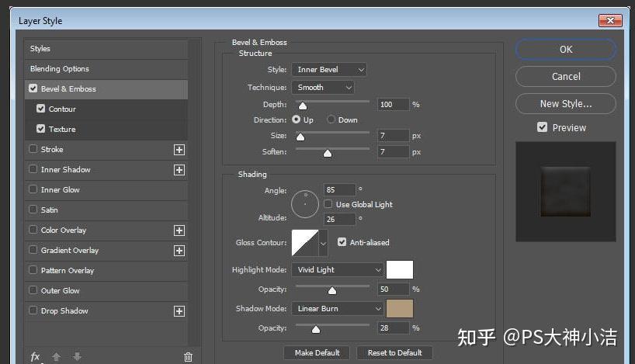Toggle the Bevel & Emboss checkbox
635x364 pixels.
(33, 88)
